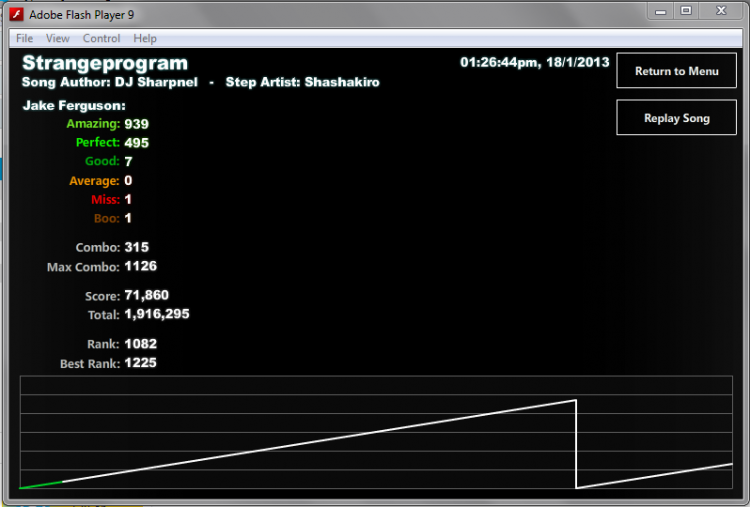Click the Amazing count 939
Screen dimensions: 750x507
tap(136, 124)
